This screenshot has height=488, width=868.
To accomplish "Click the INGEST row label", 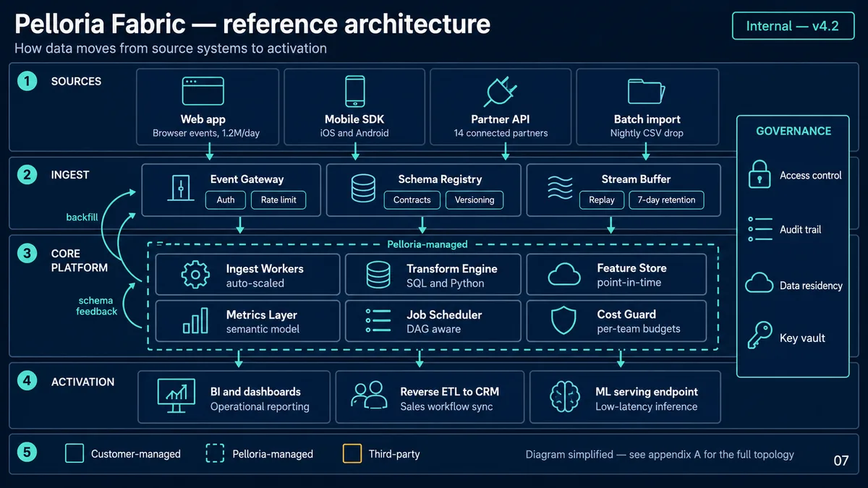I will (70, 174).
